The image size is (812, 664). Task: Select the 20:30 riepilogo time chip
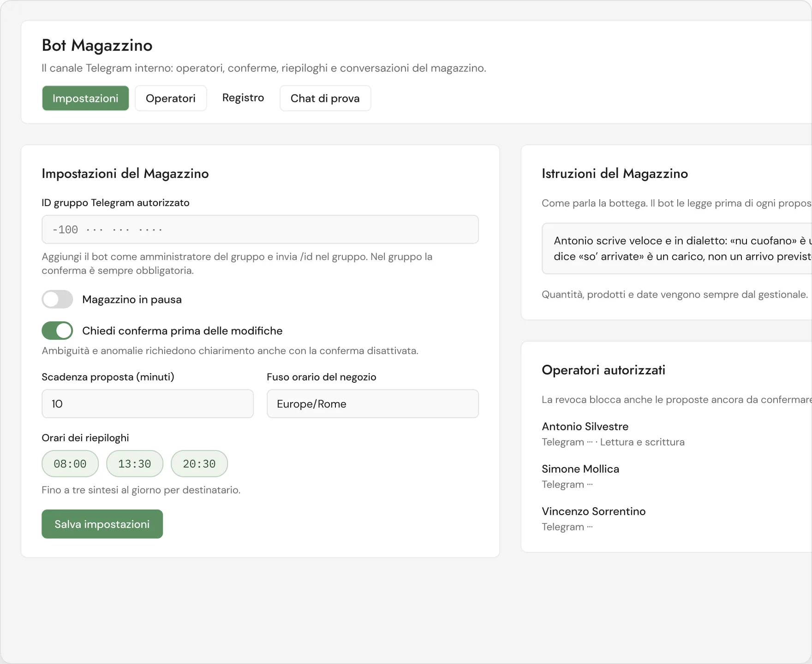199,463
